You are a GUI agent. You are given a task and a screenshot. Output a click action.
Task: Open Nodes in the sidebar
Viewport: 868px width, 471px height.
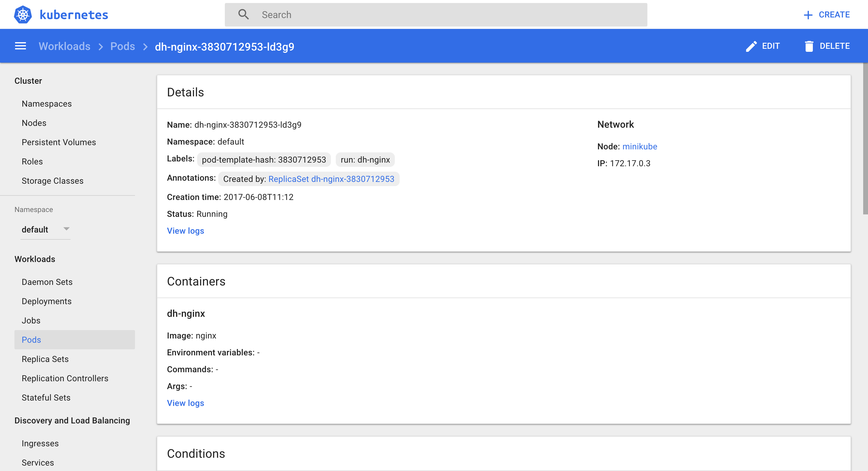pyautogui.click(x=34, y=123)
